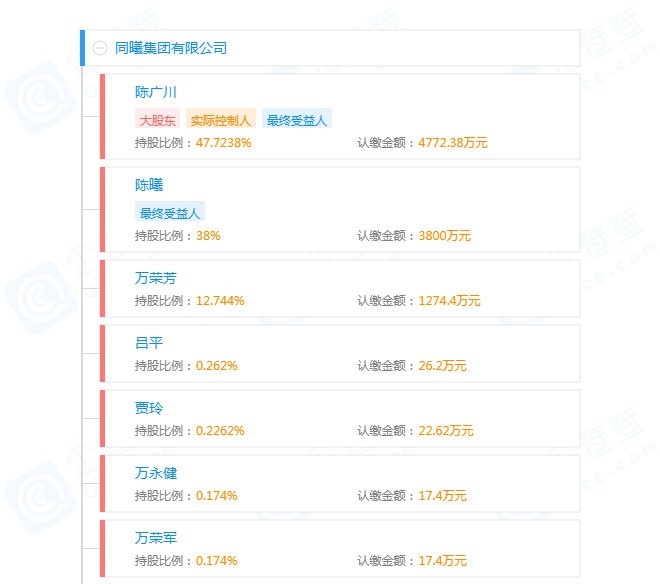Click the red 大股东 tag
Image resolution: width=660 pixels, height=584 pixels.
point(157,120)
